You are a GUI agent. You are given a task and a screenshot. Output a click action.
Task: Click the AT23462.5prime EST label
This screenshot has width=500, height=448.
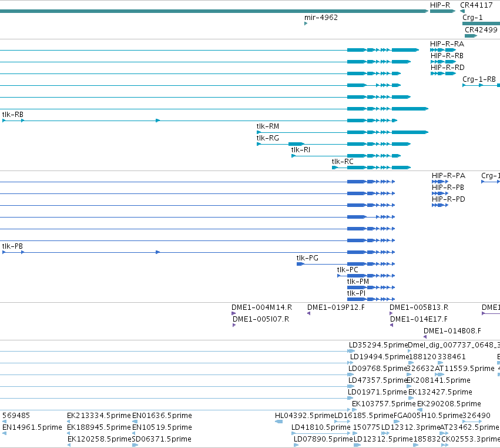tap(469, 427)
